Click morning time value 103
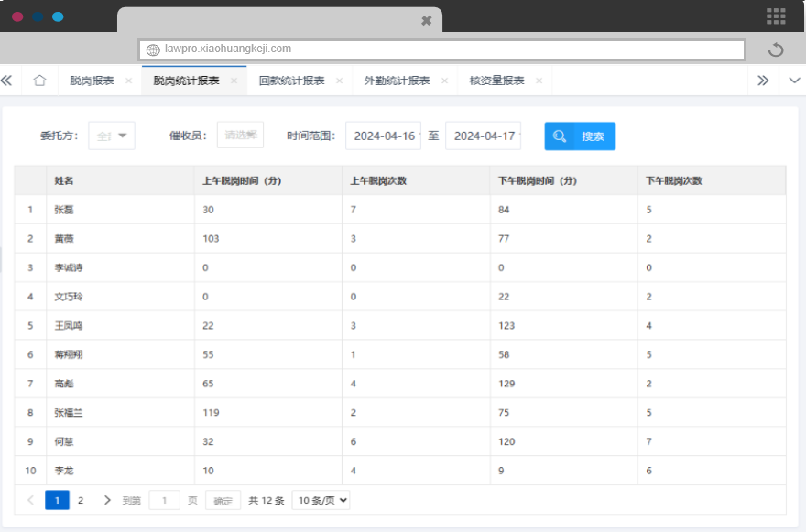Image resolution: width=806 pixels, height=532 pixels. pos(211,238)
